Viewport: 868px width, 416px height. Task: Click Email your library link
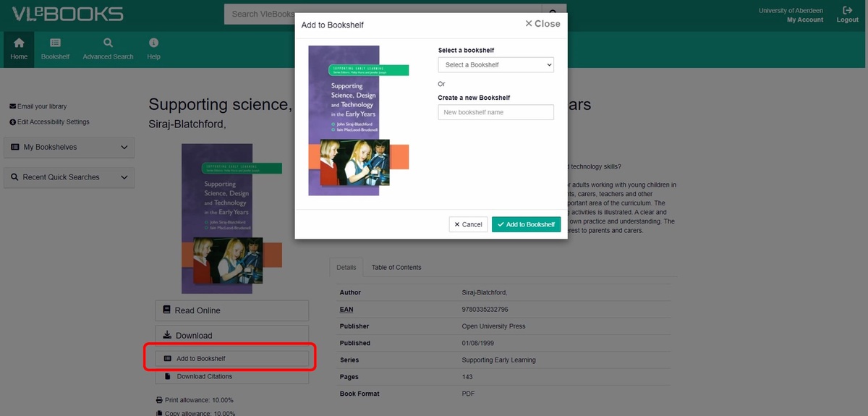tap(38, 106)
